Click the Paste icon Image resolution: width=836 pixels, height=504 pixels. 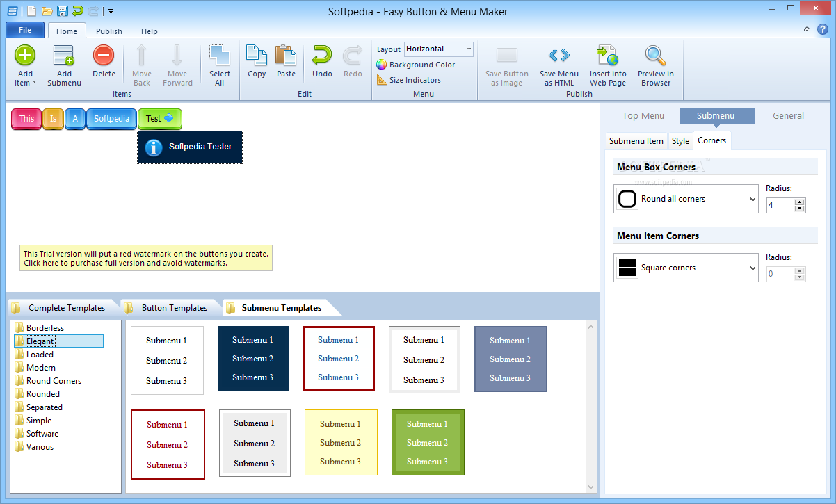pos(286,56)
